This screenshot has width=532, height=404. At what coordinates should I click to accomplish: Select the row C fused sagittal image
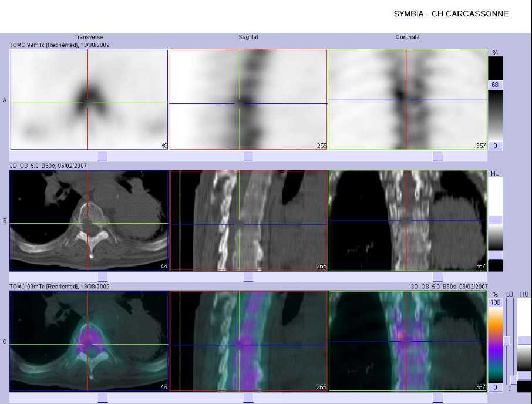248,341
